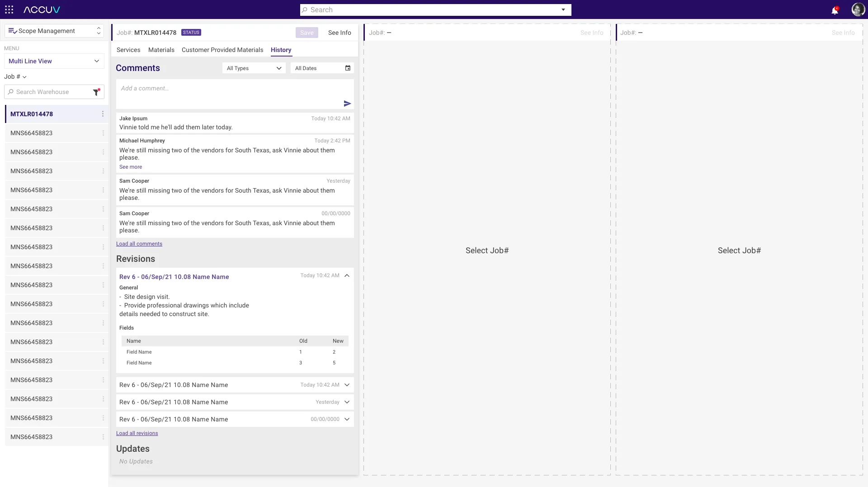The height and width of the screenshot is (487, 868).
Task: Click Jake Ipsum's comment text
Action: [176, 127]
